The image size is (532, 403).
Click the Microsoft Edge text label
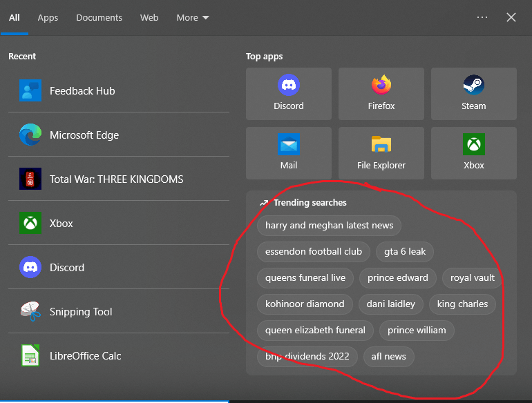[x=84, y=135]
